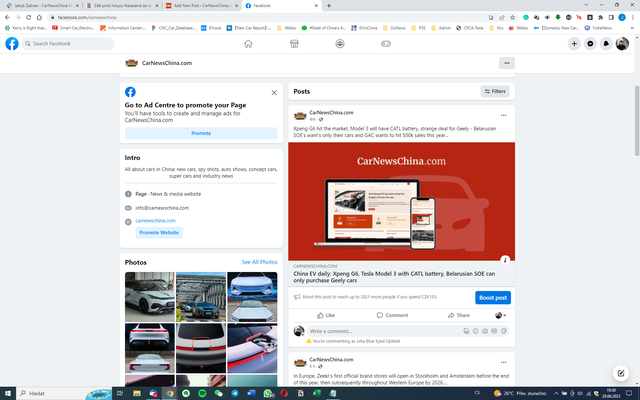The width and height of the screenshot is (640, 400).
Task: Open the Notifications bell icon
Action: coord(606,44)
